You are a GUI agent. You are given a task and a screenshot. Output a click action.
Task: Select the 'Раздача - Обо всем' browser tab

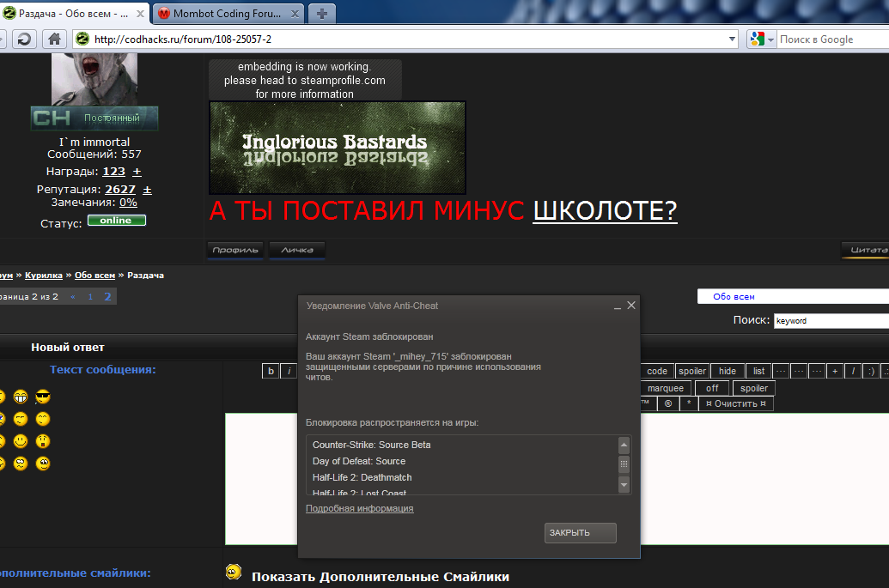pyautogui.click(x=72, y=14)
